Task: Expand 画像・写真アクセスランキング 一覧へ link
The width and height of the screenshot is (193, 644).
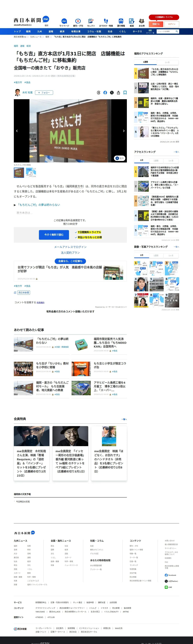Action: click(176, 247)
